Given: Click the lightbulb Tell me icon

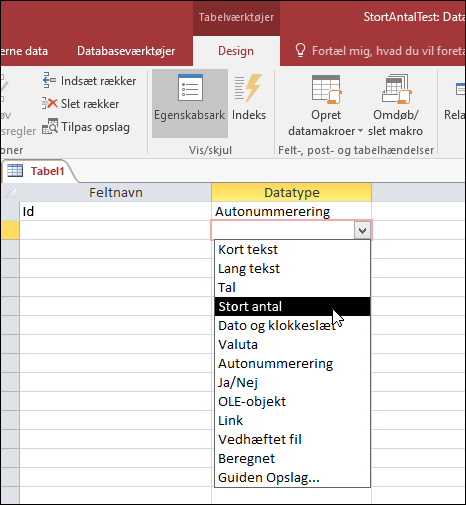Looking at the screenshot, I should pyautogui.click(x=300, y=51).
